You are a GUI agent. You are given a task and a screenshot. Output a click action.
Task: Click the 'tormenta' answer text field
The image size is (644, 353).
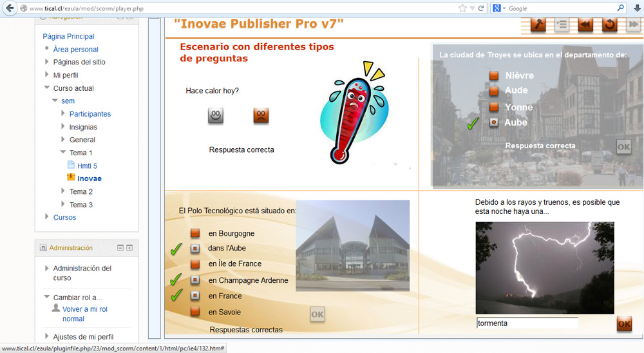click(527, 323)
